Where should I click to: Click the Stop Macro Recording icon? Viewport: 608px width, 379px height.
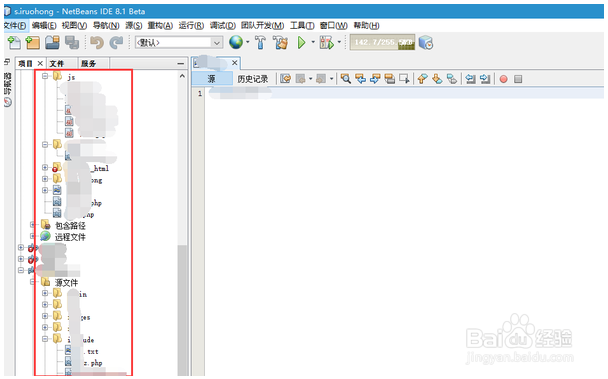pos(518,79)
